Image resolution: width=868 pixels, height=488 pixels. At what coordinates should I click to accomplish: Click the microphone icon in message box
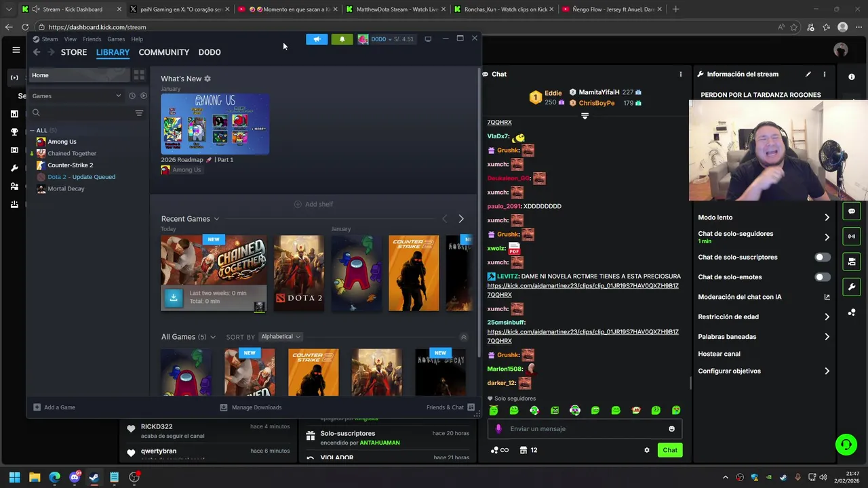pyautogui.click(x=498, y=429)
